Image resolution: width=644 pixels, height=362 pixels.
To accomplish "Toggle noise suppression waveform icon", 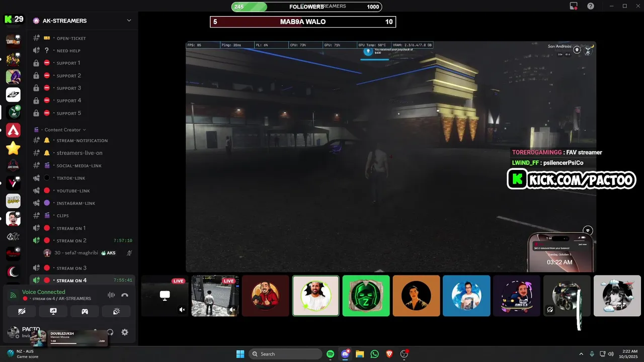I will click(x=111, y=295).
